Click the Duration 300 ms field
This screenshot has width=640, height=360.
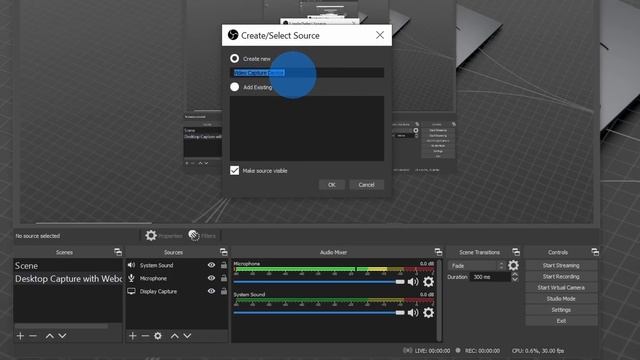pos(491,277)
